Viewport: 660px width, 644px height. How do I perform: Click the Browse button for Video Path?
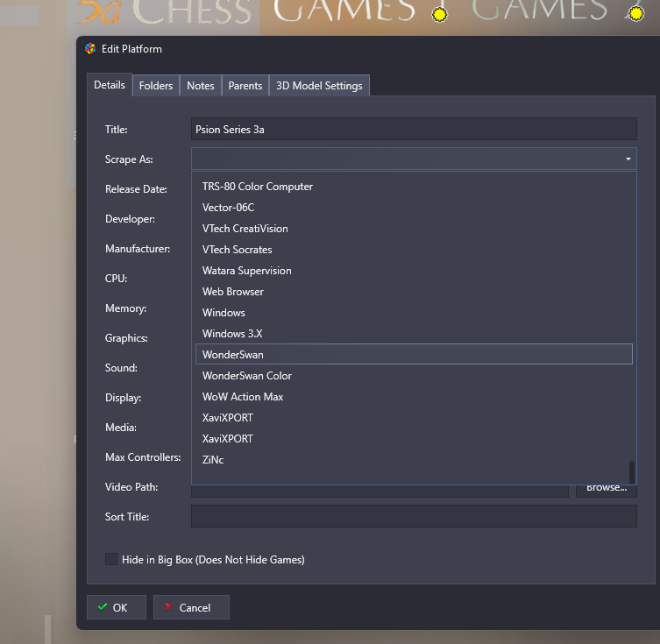pos(607,491)
